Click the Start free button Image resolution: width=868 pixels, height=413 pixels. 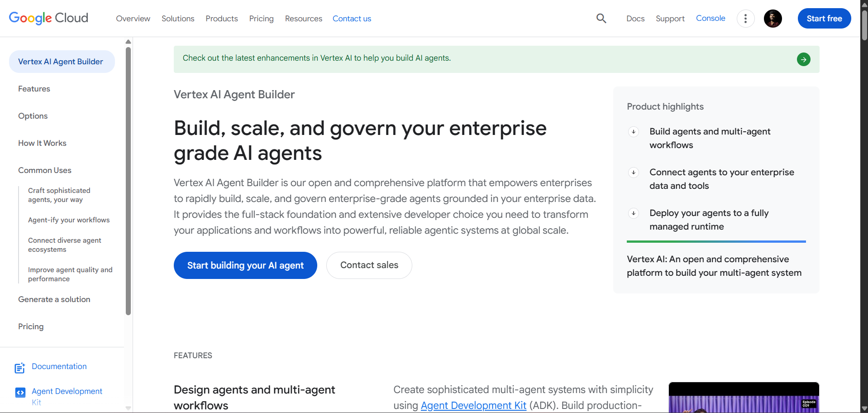pyautogui.click(x=824, y=19)
